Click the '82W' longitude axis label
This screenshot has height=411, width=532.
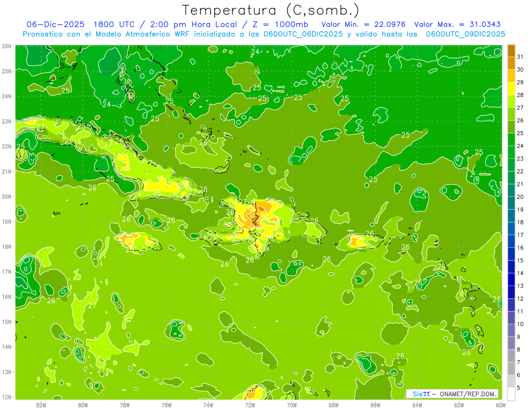coord(41,405)
